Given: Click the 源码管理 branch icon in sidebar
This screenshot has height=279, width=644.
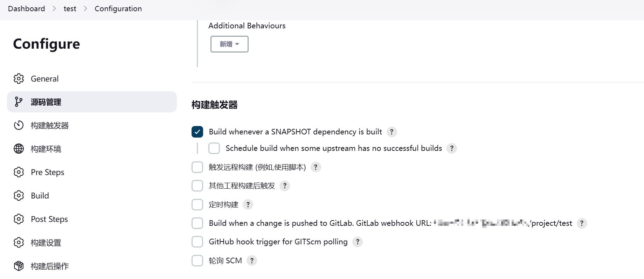Looking at the screenshot, I should click(19, 102).
